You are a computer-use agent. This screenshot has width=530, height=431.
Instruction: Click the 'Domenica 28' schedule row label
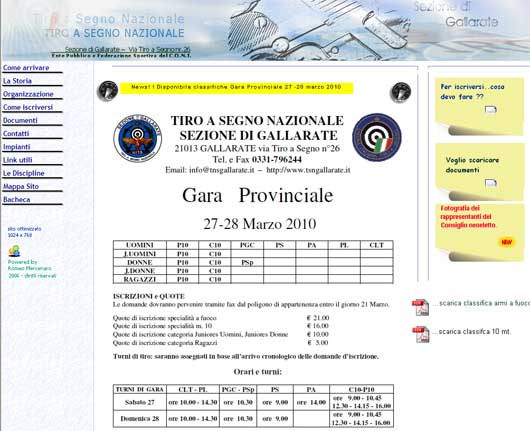click(140, 418)
